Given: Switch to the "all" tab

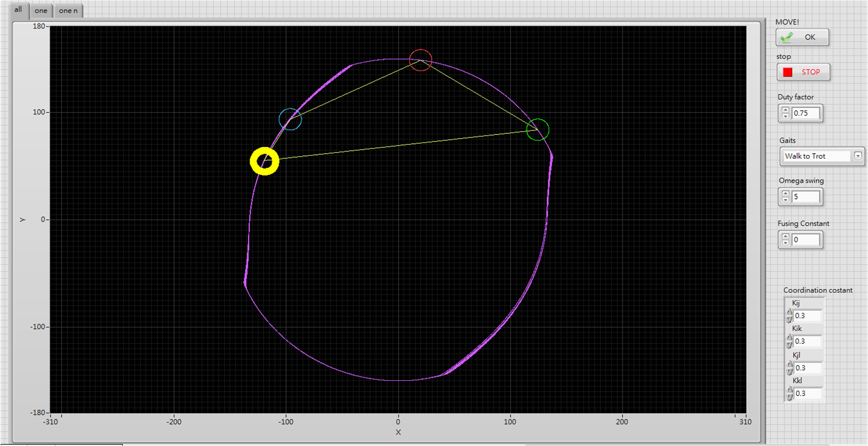Looking at the screenshot, I should (x=18, y=10).
